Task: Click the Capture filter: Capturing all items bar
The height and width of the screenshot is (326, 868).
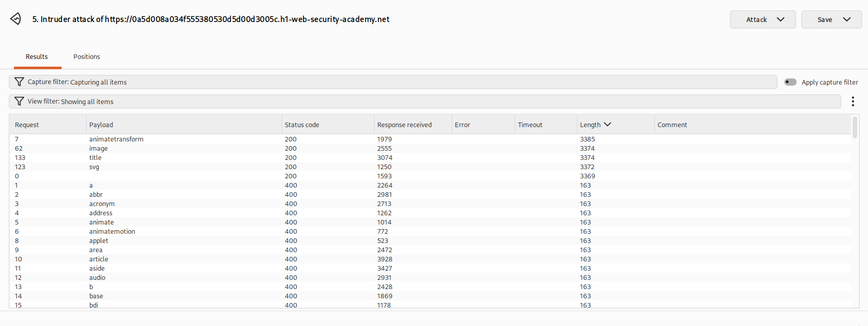Action: [x=393, y=82]
